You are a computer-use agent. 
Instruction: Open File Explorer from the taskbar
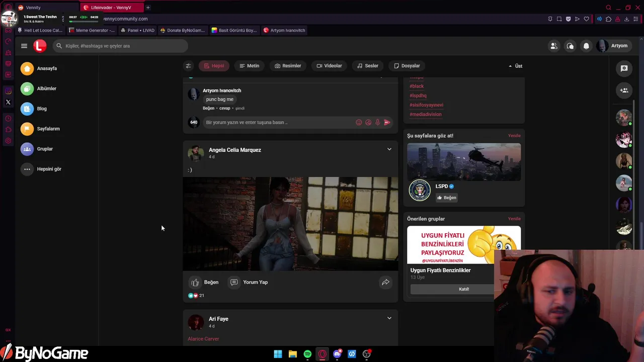click(x=292, y=354)
